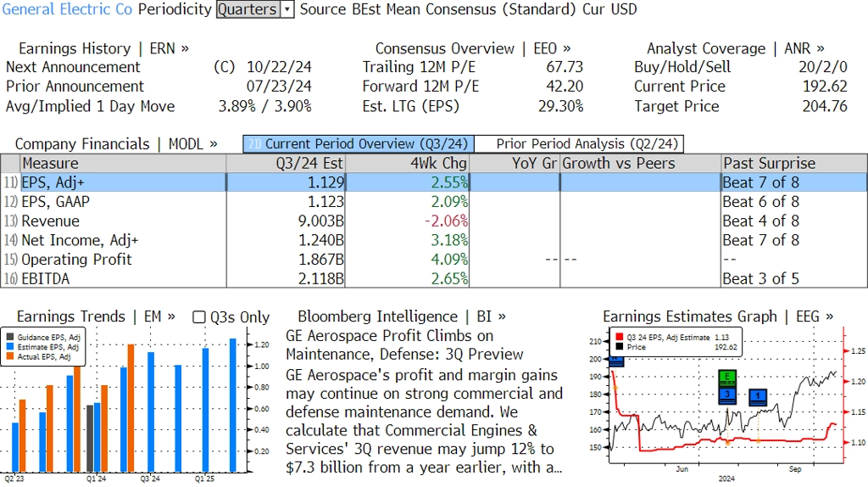Click the black Price legend swatch

tap(619, 347)
